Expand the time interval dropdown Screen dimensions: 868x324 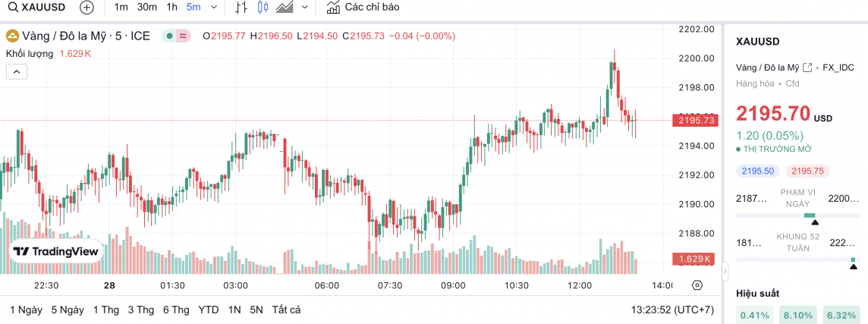[213, 8]
